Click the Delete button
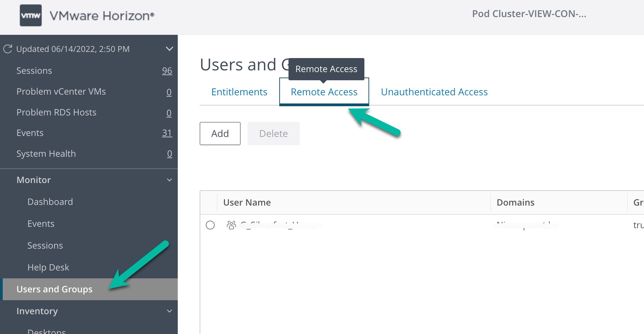Screen dimensions: 644x334 click(273, 134)
